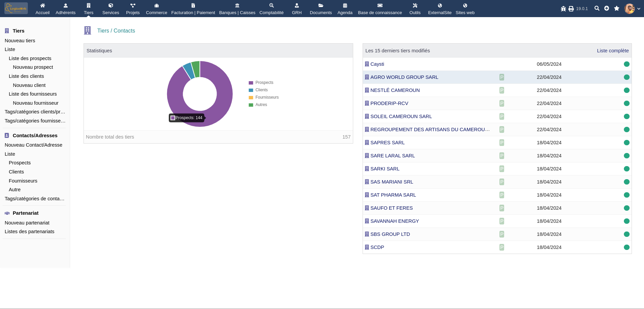Open Liste des fournisseurs in sidebar
The height and width of the screenshot is (309, 644).
[x=33, y=94]
